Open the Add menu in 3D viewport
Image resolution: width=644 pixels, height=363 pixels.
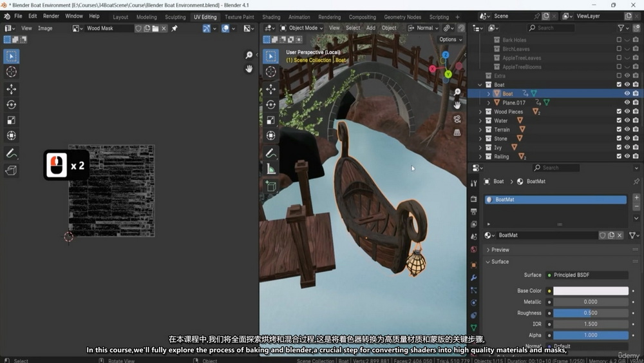coord(370,28)
